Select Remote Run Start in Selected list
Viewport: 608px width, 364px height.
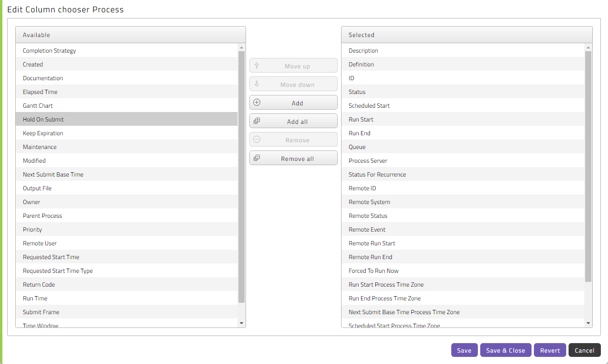(463, 243)
